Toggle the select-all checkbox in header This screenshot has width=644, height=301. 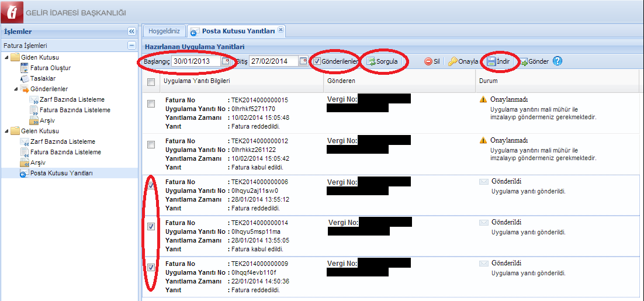151,82
